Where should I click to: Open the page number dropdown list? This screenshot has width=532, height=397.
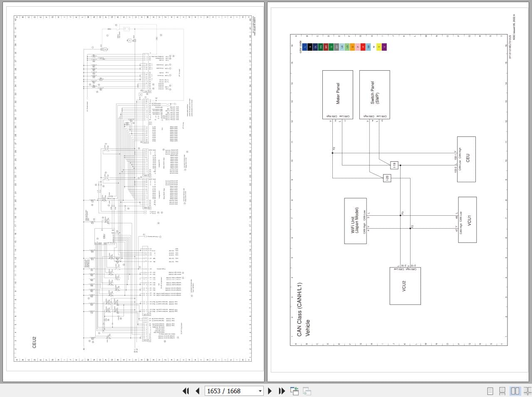260,391
